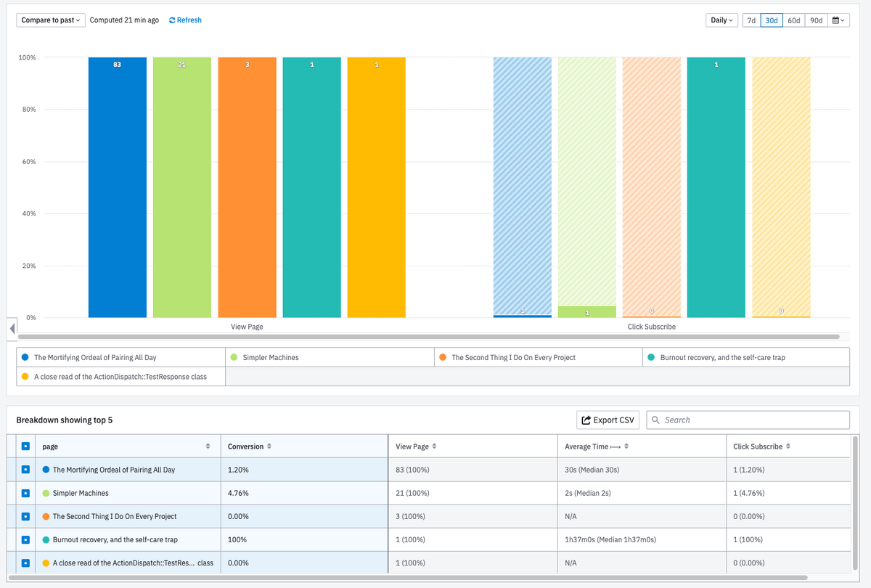This screenshot has width=871, height=588.
Task: Open the calendar date picker icon
Action: [x=834, y=20]
